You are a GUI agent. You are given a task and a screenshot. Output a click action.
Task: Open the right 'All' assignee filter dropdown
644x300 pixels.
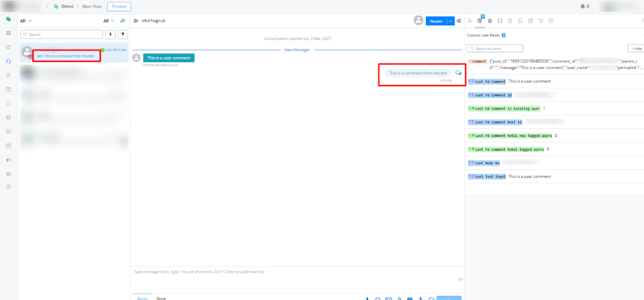point(109,21)
